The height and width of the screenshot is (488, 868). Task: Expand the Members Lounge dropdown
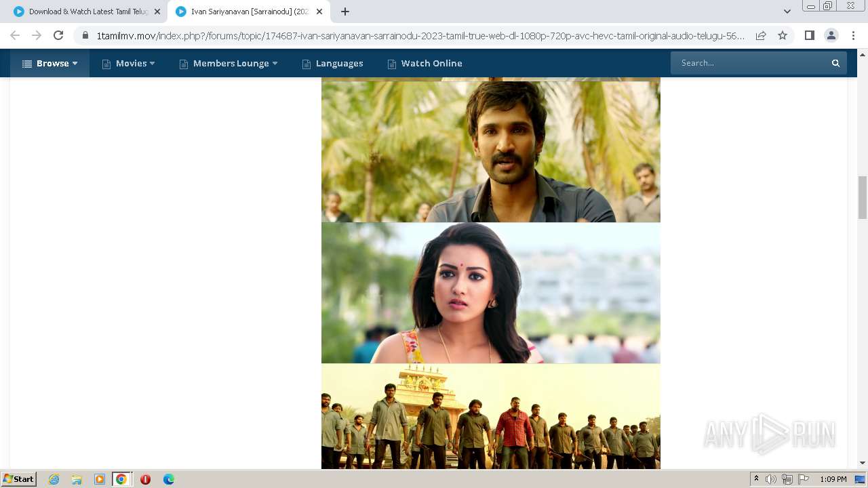pos(229,63)
